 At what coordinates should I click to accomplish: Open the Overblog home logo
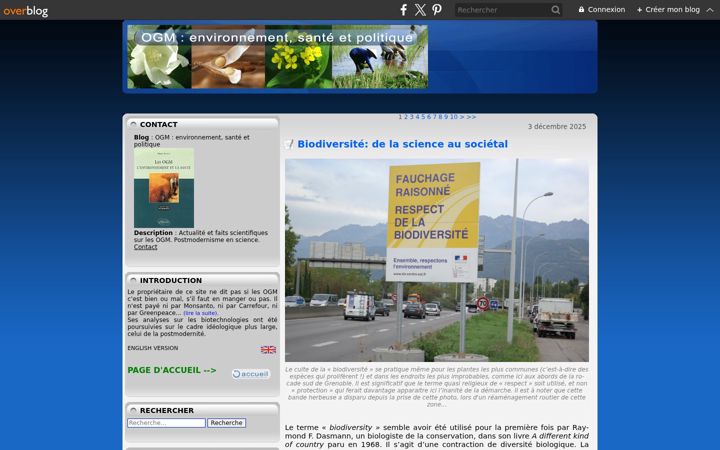click(x=26, y=10)
